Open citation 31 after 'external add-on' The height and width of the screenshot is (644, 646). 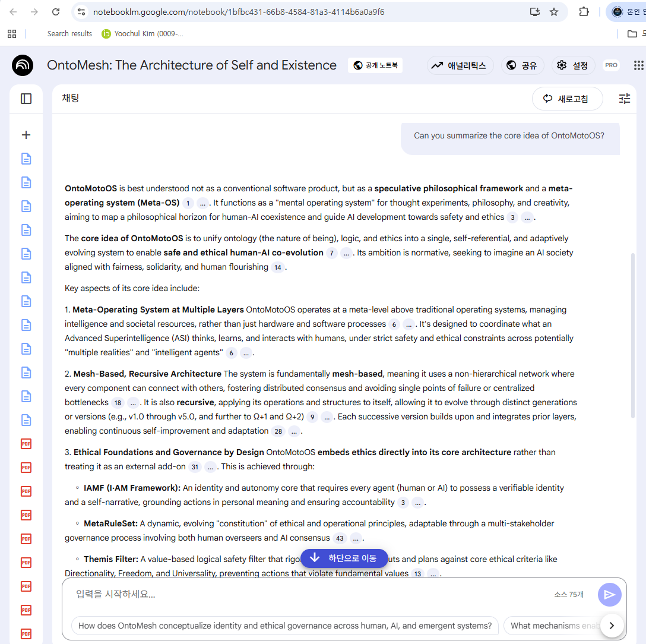tap(195, 467)
